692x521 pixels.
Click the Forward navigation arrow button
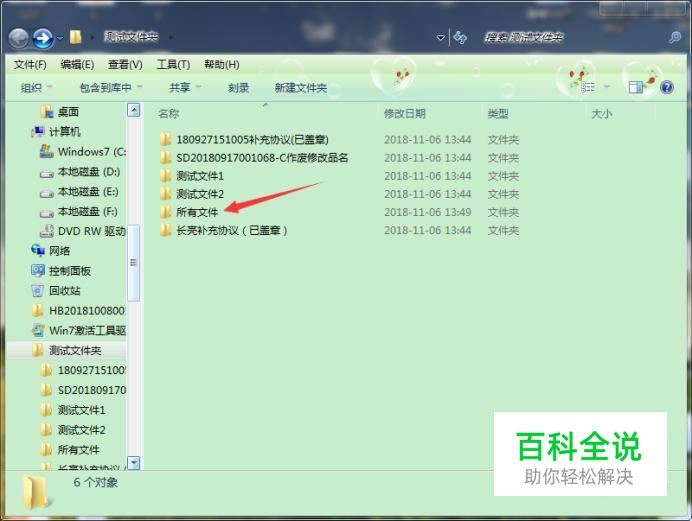coord(43,38)
